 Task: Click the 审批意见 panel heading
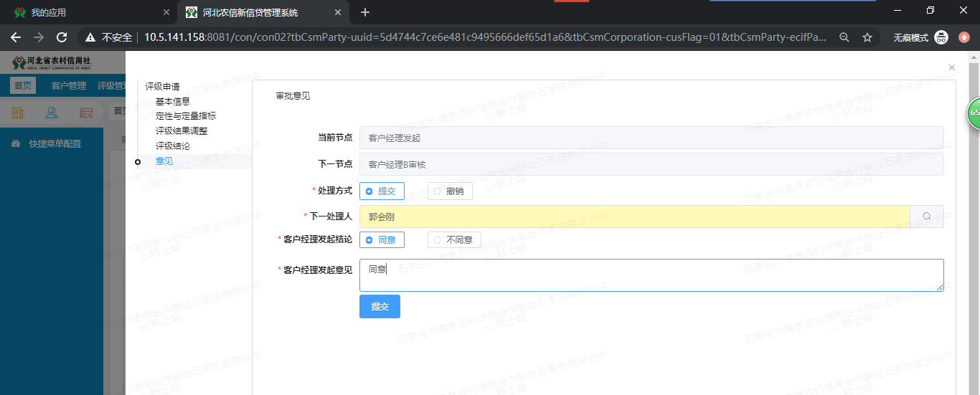point(293,95)
